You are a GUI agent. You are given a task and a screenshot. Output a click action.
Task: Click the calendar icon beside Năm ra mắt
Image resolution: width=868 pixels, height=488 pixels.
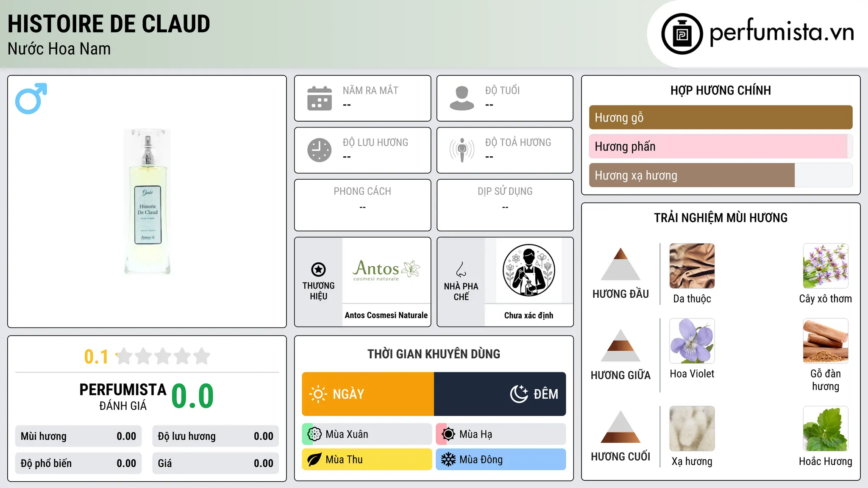coord(320,98)
